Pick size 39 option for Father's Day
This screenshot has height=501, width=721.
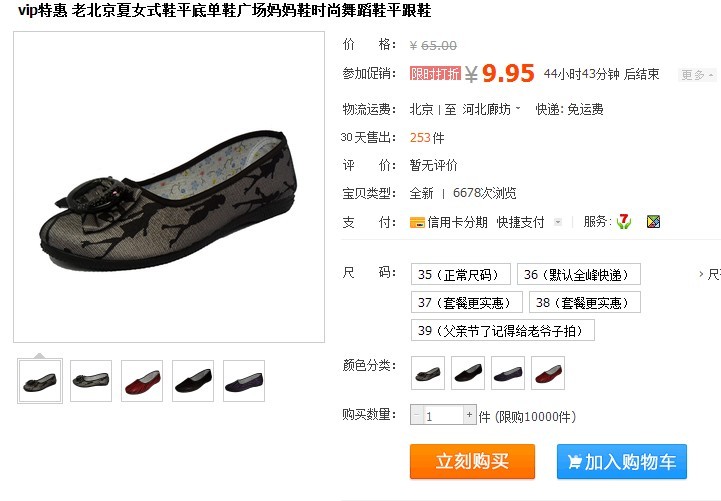coord(503,330)
